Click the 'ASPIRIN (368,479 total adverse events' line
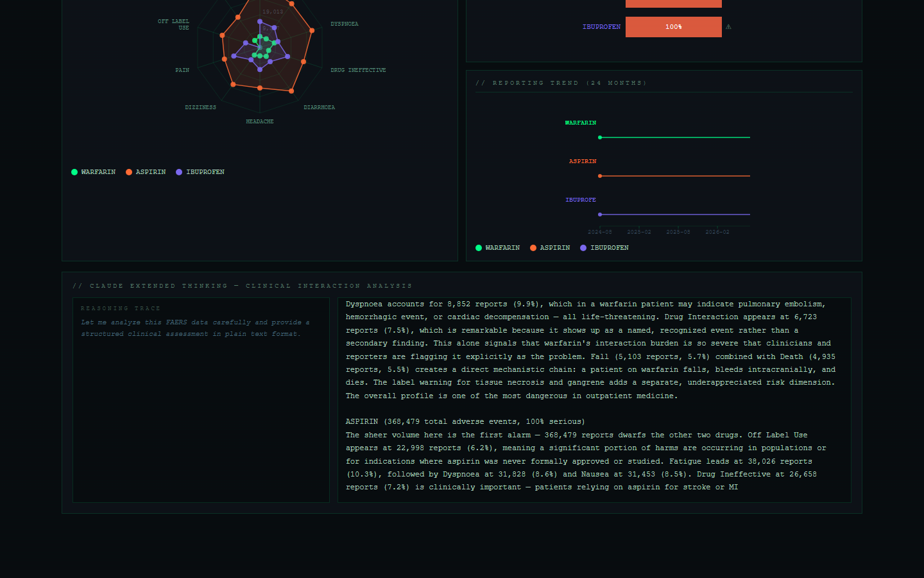Viewport: 924px width, 578px height. pyautogui.click(x=465, y=422)
